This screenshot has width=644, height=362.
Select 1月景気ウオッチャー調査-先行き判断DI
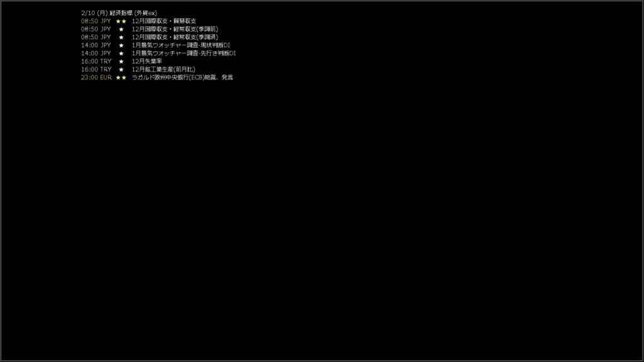tap(184, 53)
